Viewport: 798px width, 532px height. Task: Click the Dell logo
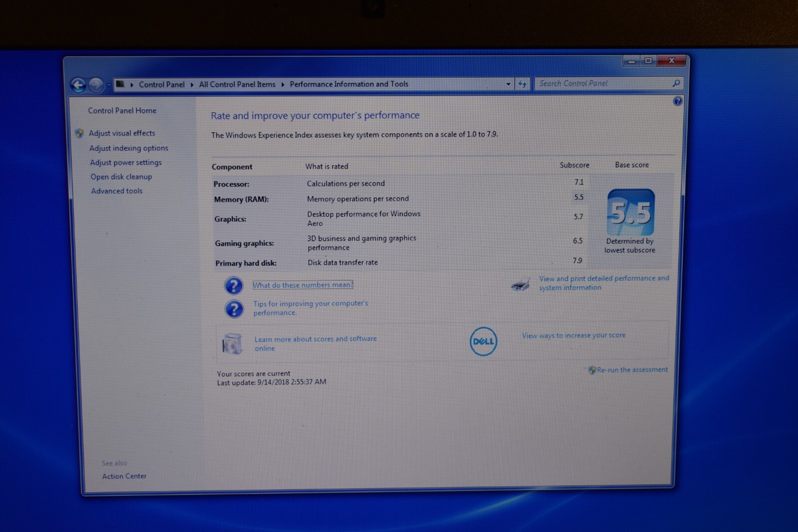click(483, 342)
